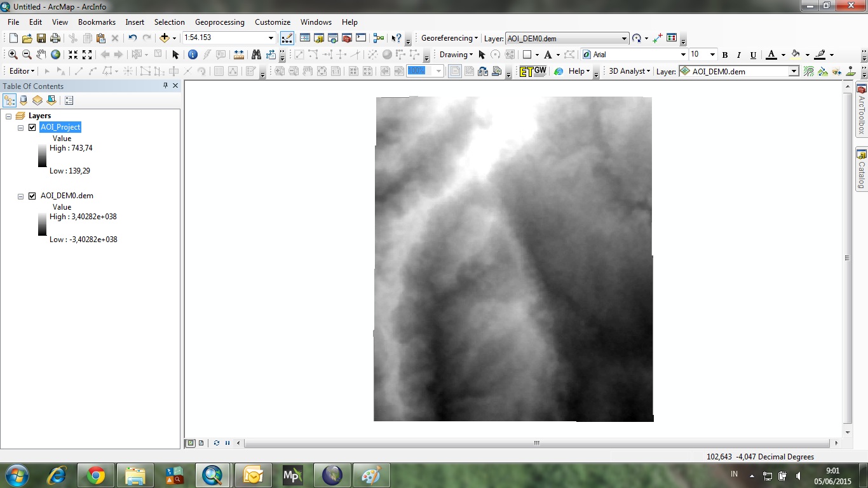Open the ModelBuilder window
This screenshot has height=488, width=868.
[x=379, y=38]
